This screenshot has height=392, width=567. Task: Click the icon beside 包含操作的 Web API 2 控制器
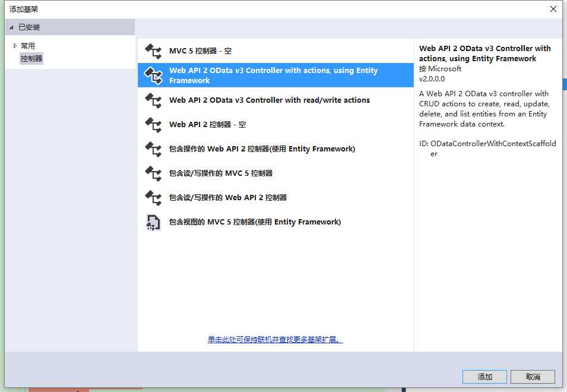[x=153, y=149]
